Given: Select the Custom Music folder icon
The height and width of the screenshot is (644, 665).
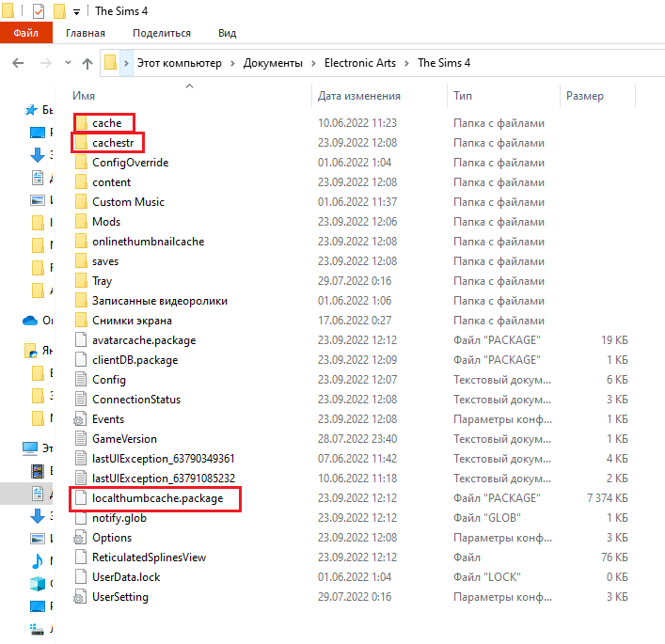Looking at the screenshot, I should coord(82,202).
